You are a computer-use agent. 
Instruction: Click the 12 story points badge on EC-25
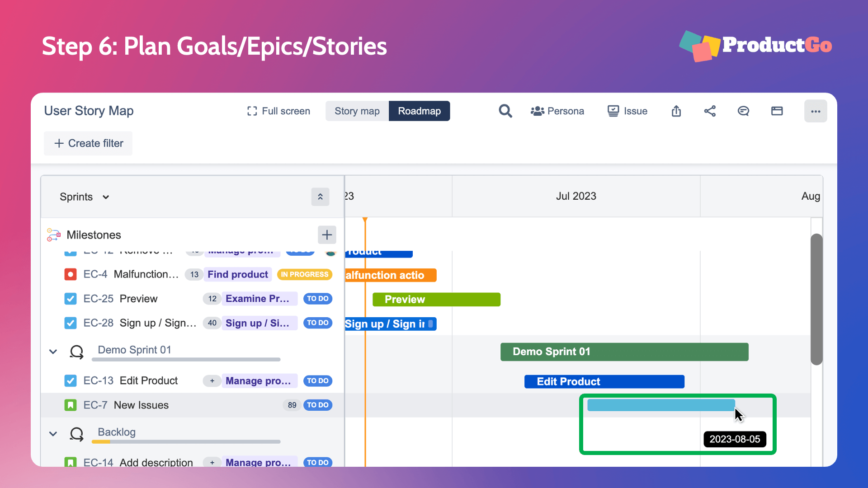[212, 299]
